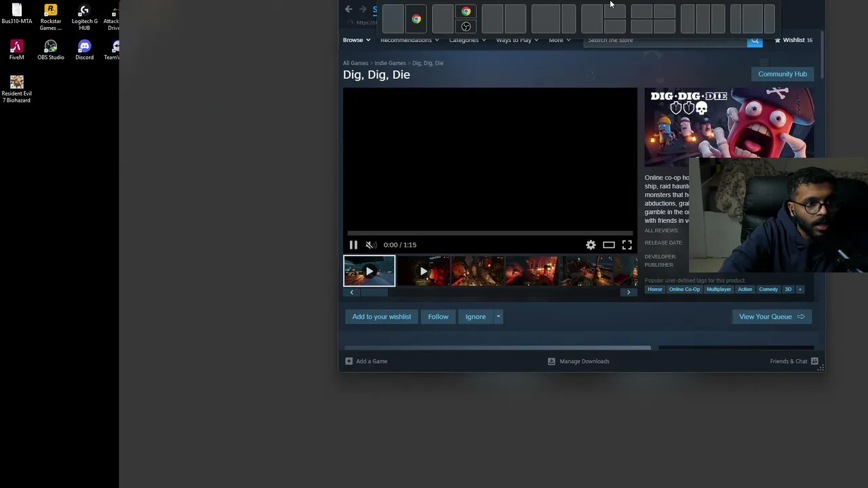Image resolution: width=868 pixels, height=488 pixels.
Task: Open the video player settings gear
Action: click(591, 245)
